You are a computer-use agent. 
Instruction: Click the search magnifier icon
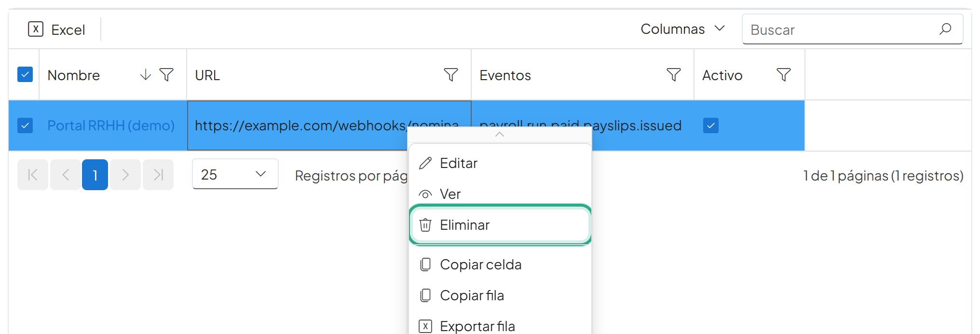click(x=945, y=29)
